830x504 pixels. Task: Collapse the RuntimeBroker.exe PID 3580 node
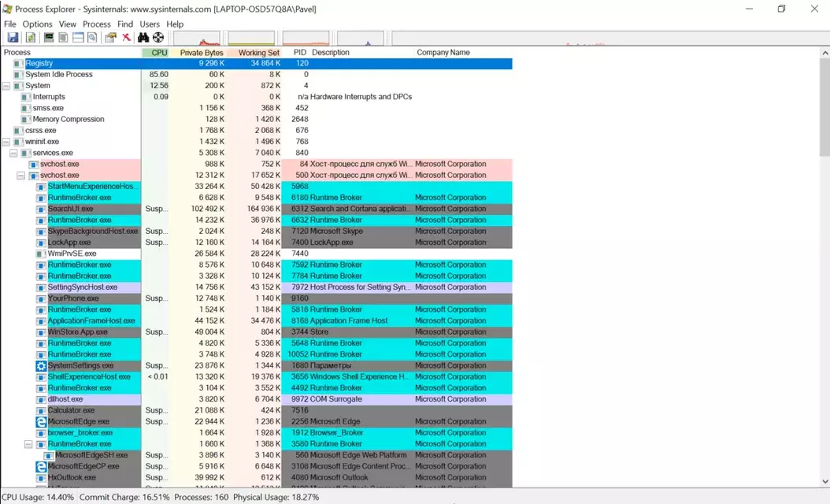point(28,444)
